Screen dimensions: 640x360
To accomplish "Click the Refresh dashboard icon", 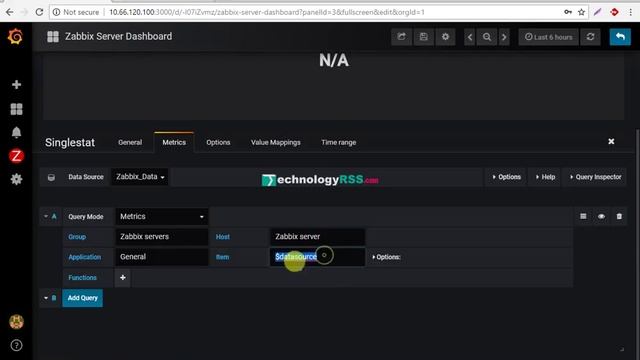I will (590, 37).
